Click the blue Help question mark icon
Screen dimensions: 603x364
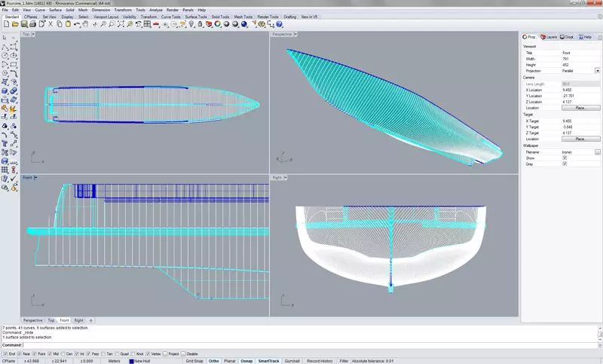(x=279, y=24)
